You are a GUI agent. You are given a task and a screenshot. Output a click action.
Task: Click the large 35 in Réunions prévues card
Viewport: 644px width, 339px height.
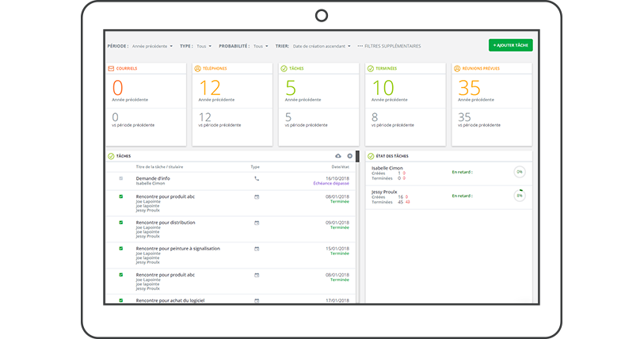coord(469,88)
